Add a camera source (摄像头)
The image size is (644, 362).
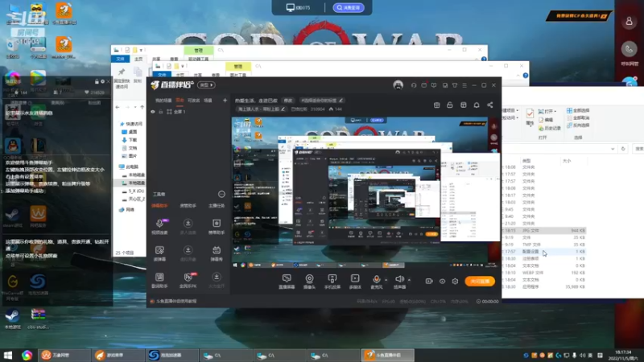coord(309,281)
